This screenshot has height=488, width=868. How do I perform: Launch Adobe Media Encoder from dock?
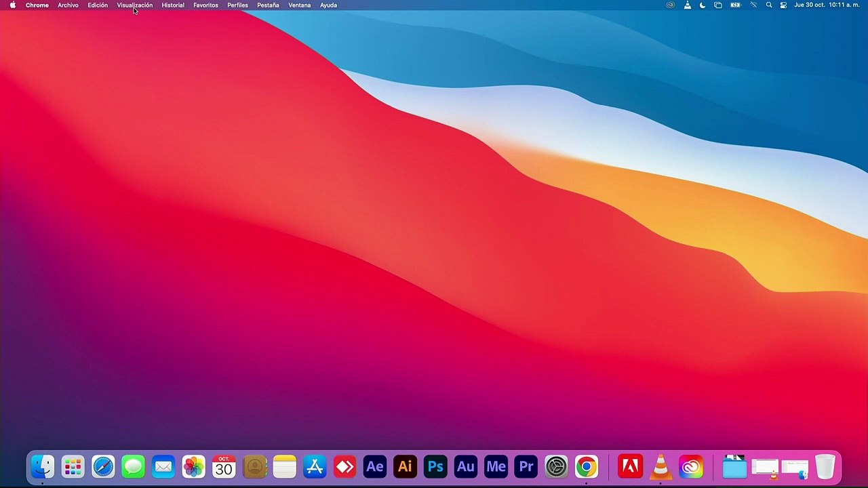click(x=496, y=466)
